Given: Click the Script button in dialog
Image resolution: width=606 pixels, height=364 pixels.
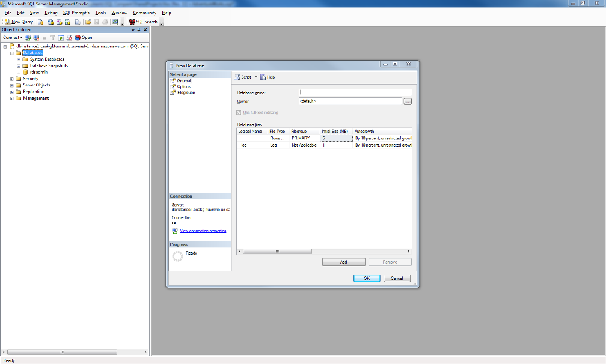Looking at the screenshot, I should [243, 77].
